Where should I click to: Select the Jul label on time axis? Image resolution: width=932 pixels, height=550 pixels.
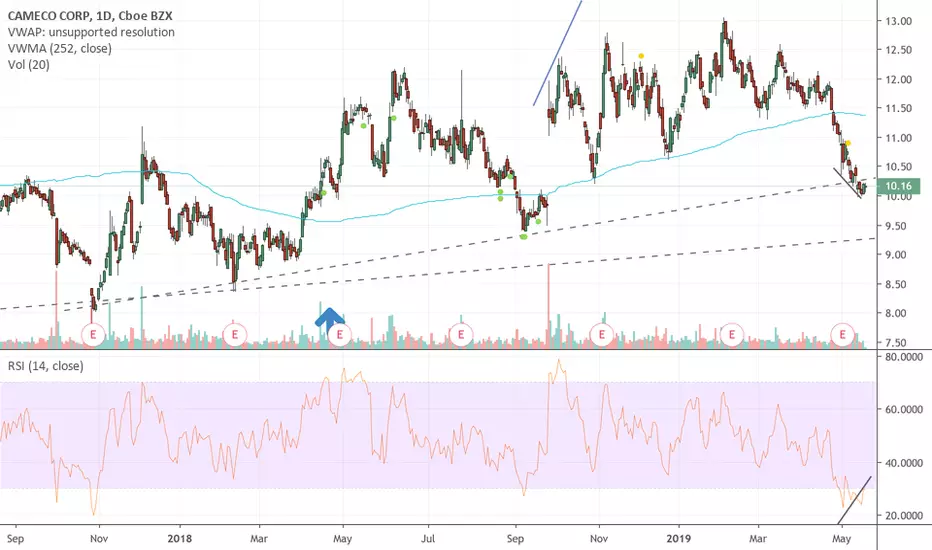click(428, 539)
